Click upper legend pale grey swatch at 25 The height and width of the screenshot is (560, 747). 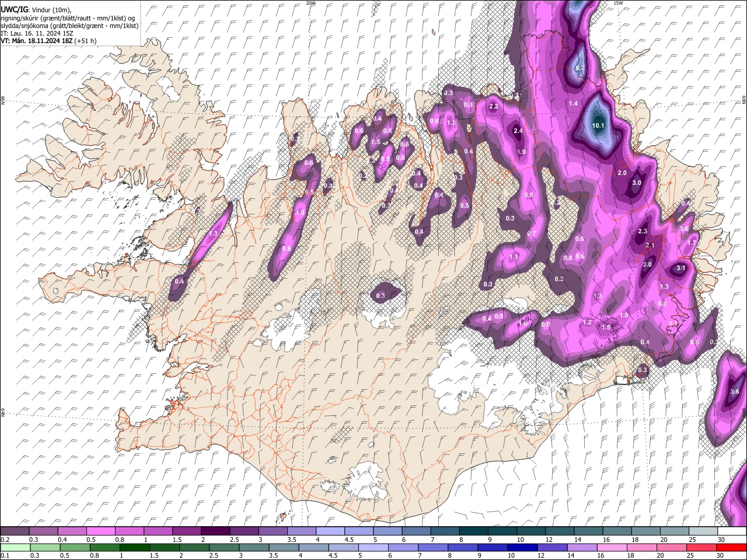[704, 531]
